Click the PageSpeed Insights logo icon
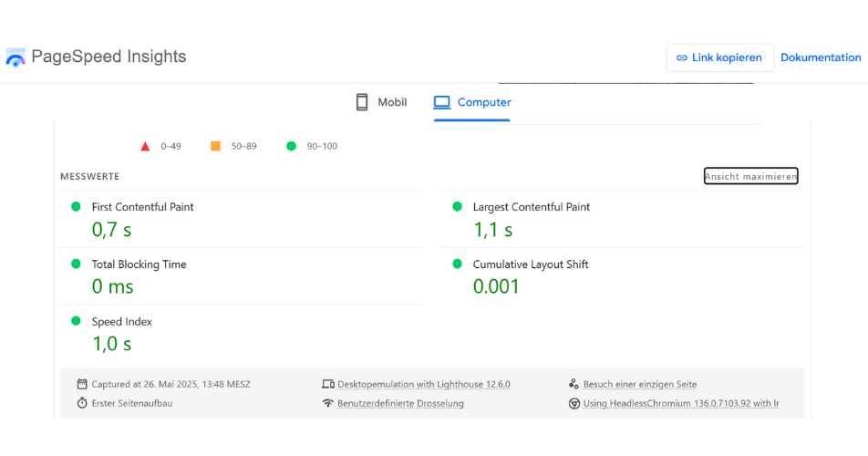The image size is (868, 456). (15, 57)
